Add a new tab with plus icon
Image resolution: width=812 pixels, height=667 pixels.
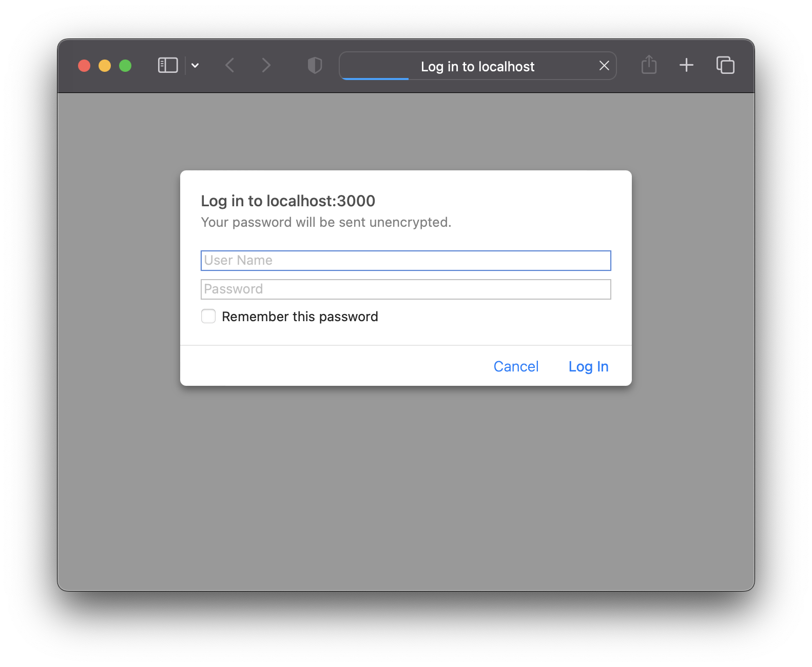[686, 65]
